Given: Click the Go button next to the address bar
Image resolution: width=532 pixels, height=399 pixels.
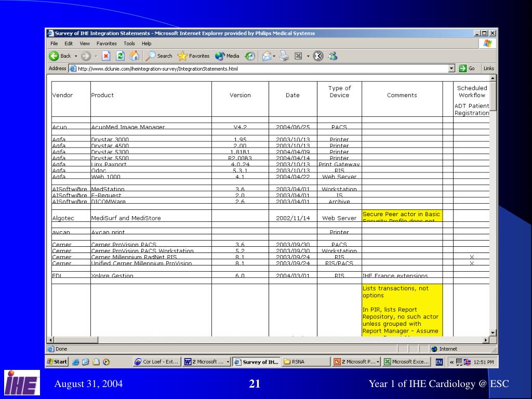Looking at the screenshot, I should tap(467, 69).
